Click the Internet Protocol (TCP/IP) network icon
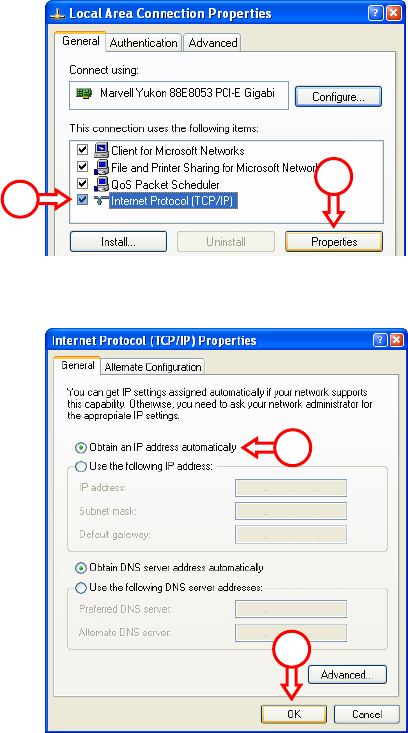The width and height of the screenshot is (408, 733). [x=101, y=200]
